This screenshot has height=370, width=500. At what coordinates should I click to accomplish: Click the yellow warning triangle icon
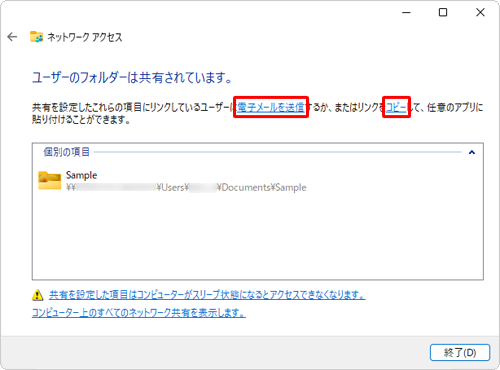pyautogui.click(x=38, y=295)
